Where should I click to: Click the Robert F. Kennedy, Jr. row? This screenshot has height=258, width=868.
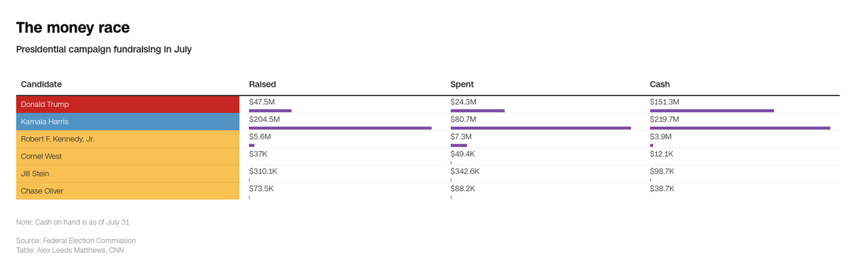point(428,139)
